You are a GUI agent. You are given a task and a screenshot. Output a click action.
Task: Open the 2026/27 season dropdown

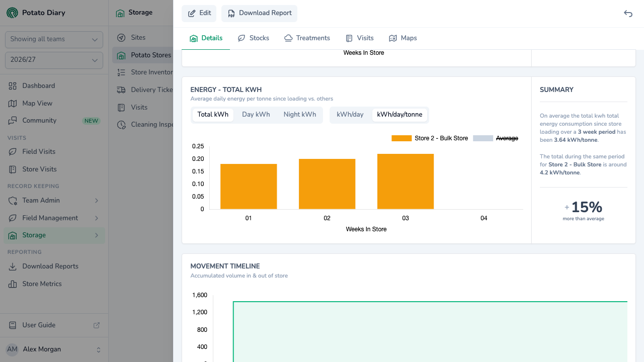(54, 60)
